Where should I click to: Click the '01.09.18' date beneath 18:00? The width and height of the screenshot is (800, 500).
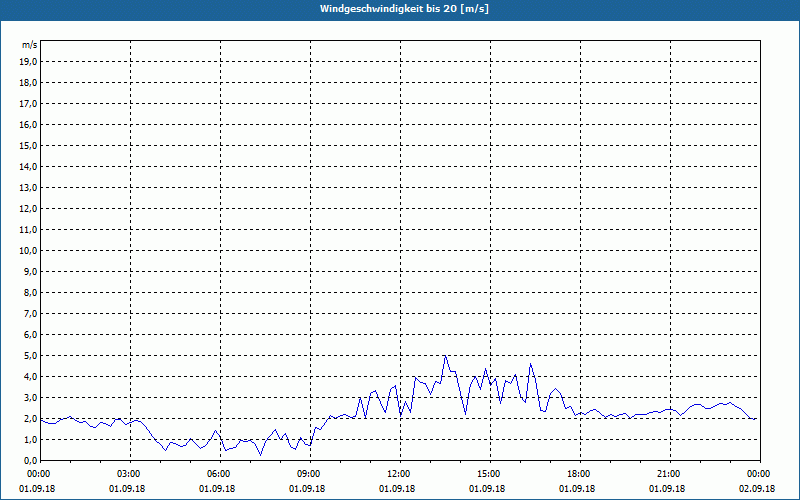point(577,489)
